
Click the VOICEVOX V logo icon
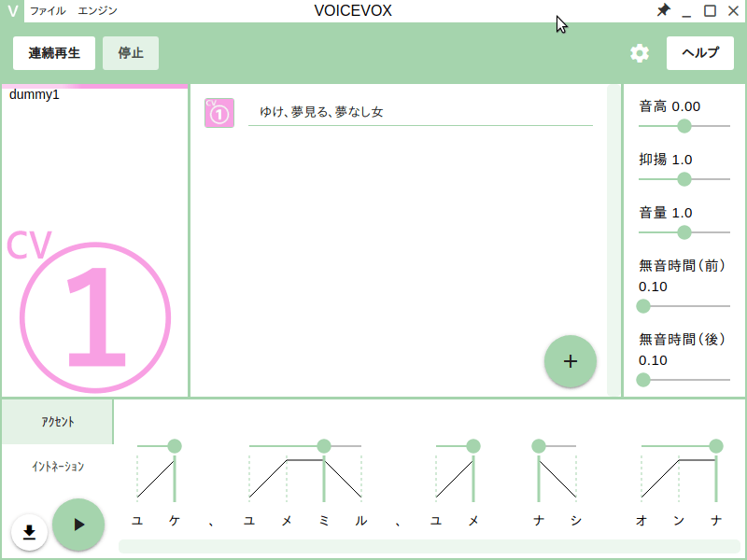tap(12, 10)
